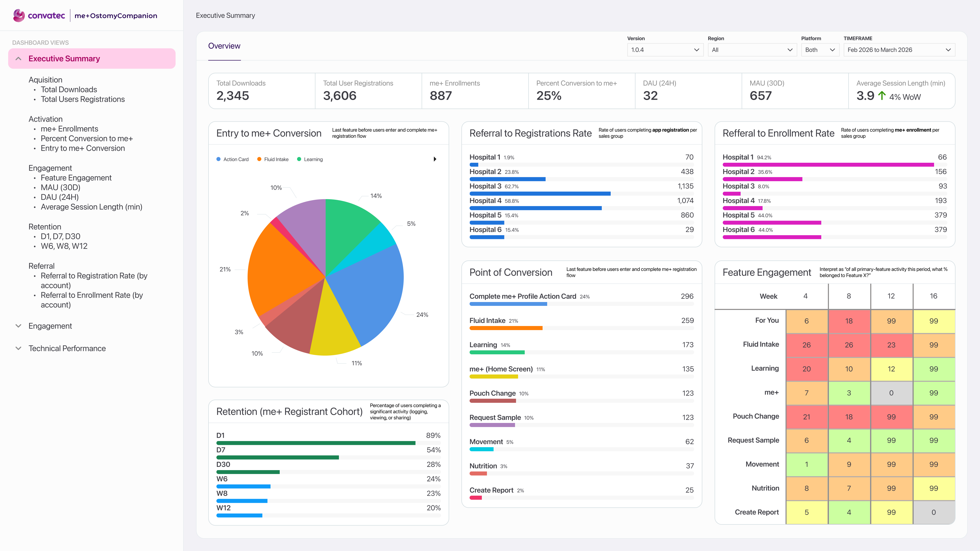Select MAU (30D) in sidebar
Viewport: 980px width, 551px height.
point(60,187)
